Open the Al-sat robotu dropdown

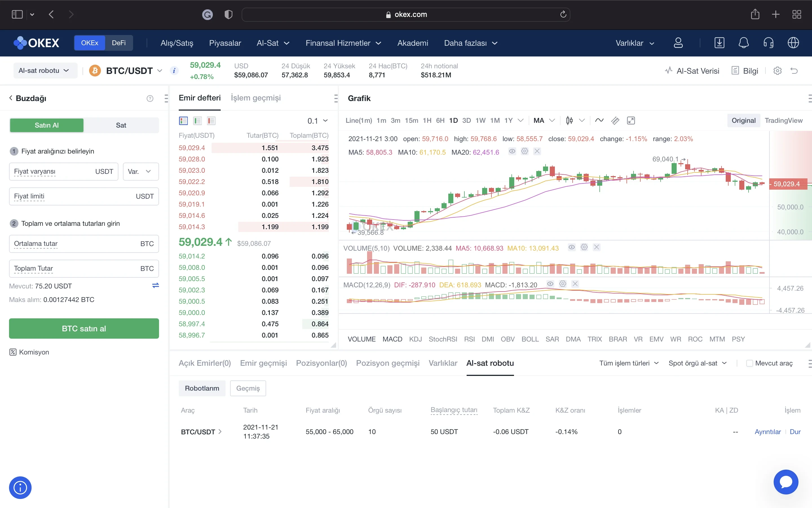pos(45,71)
